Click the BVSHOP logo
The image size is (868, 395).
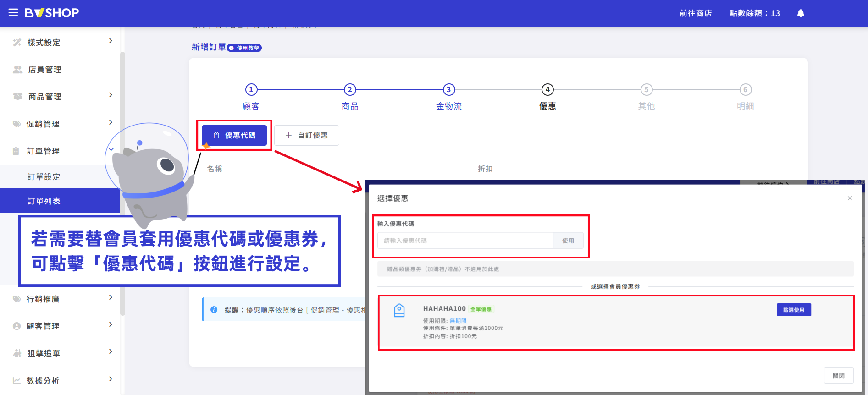click(52, 13)
